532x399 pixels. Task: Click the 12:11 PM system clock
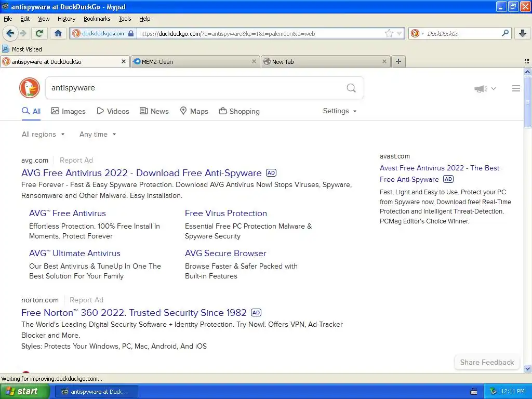click(x=513, y=392)
